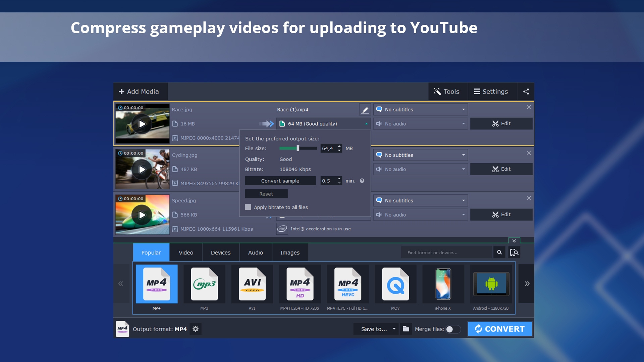This screenshot has width=644, height=362.
Task: Click the share icon next to Settings
Action: 526,91
